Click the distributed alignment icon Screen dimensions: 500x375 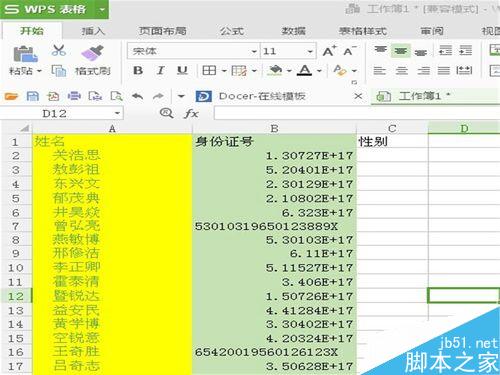pos(464,70)
